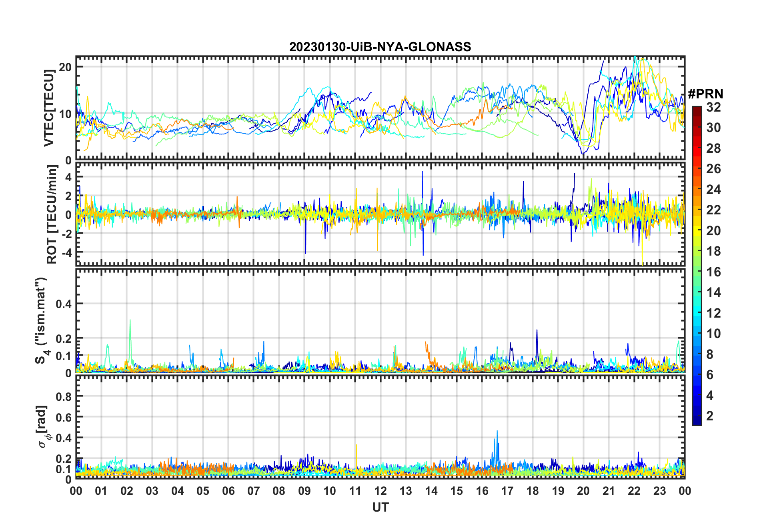Click colorbar tick label 18
The height and width of the screenshot is (532, 761).
[713, 251]
